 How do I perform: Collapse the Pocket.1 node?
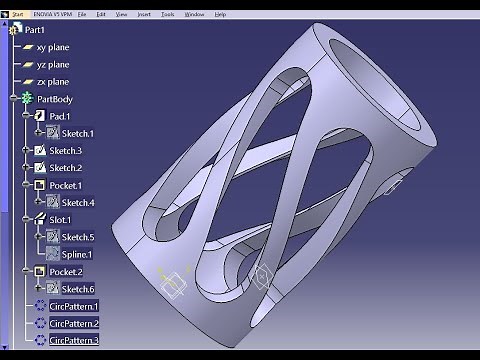[26, 185]
